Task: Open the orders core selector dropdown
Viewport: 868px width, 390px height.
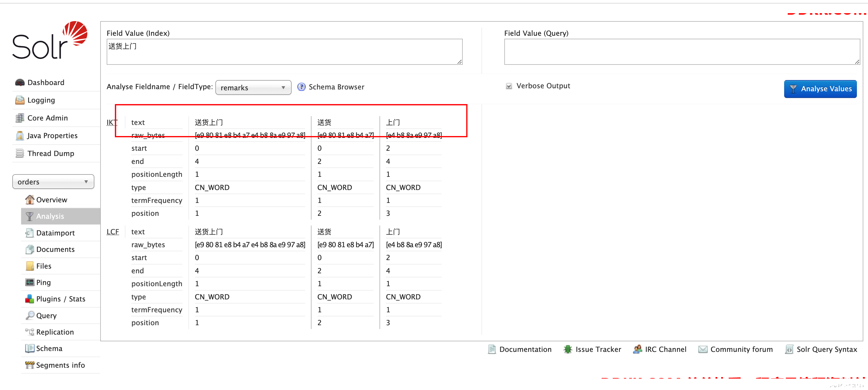Action: [x=53, y=182]
